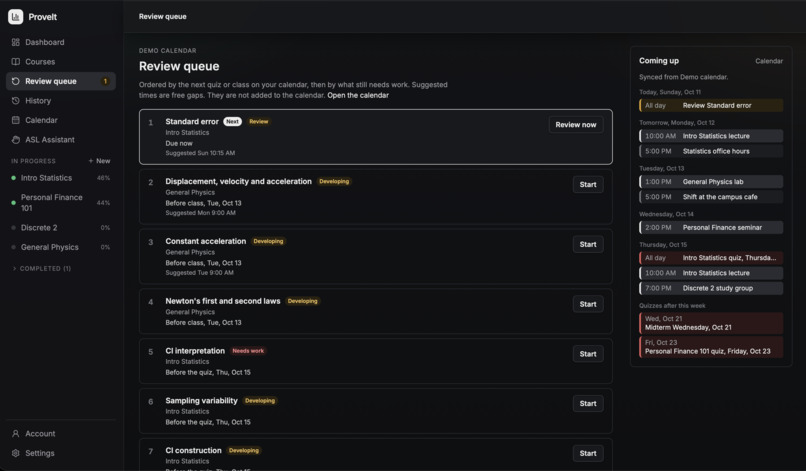Click the Settings gear icon

[15, 453]
